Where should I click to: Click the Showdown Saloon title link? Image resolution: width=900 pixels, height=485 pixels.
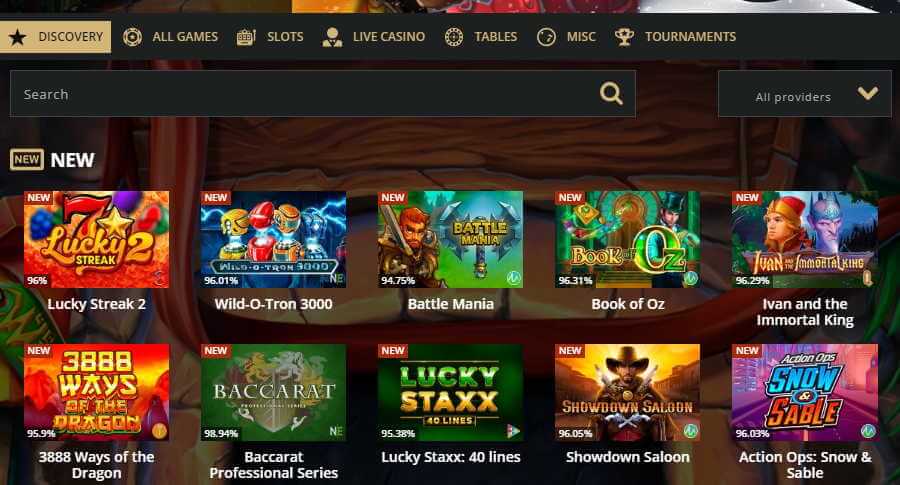coord(627,457)
